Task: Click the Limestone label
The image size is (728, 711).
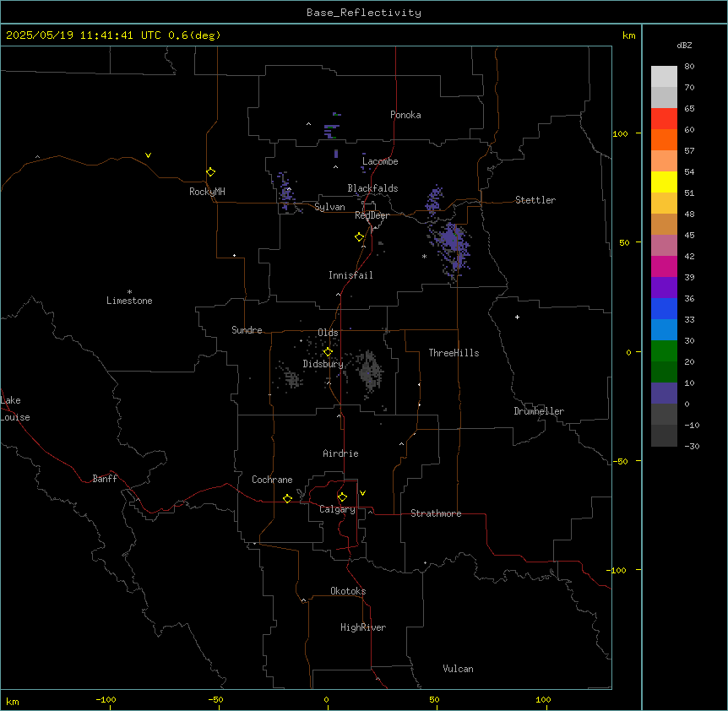Action: coord(129,301)
